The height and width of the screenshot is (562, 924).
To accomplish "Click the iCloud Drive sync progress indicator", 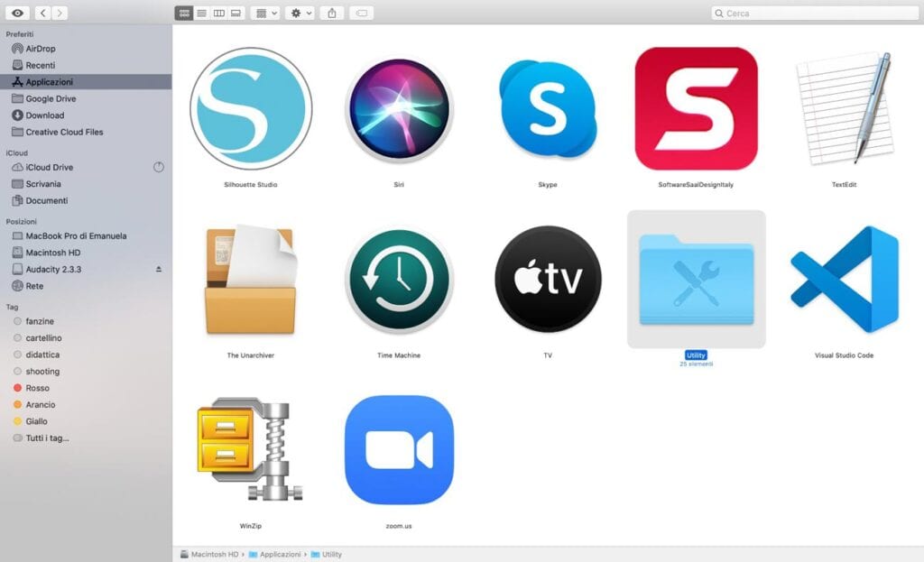I will (x=159, y=167).
